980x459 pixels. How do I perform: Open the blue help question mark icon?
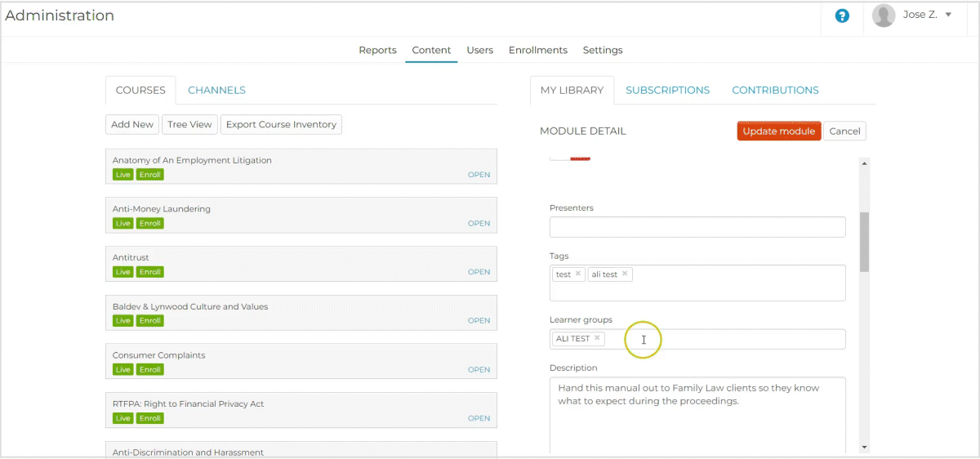tap(842, 16)
